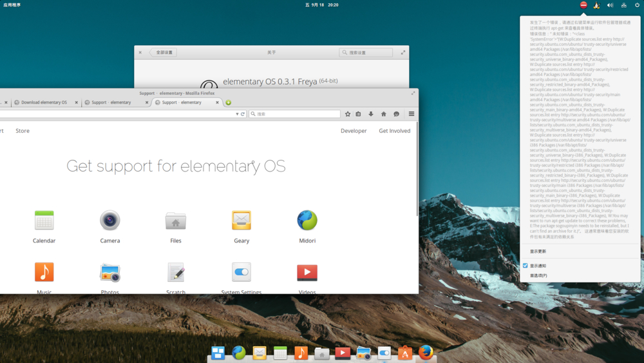Open the network indicator in top panel
644x363 pixels.
624,5
